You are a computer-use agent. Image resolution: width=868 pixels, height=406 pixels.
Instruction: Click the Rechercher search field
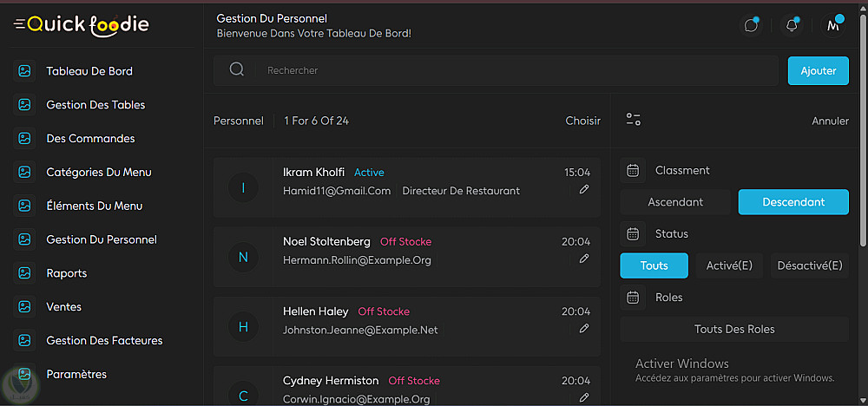click(x=512, y=70)
